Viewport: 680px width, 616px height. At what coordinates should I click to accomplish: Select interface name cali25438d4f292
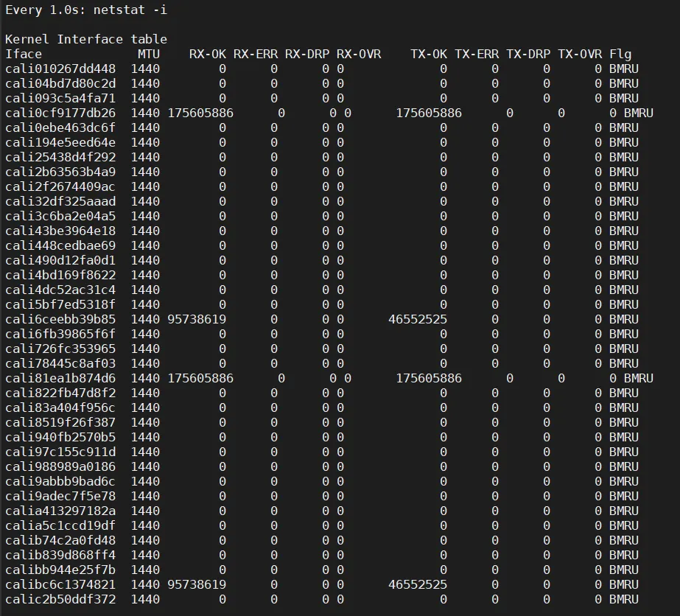[x=60, y=158]
